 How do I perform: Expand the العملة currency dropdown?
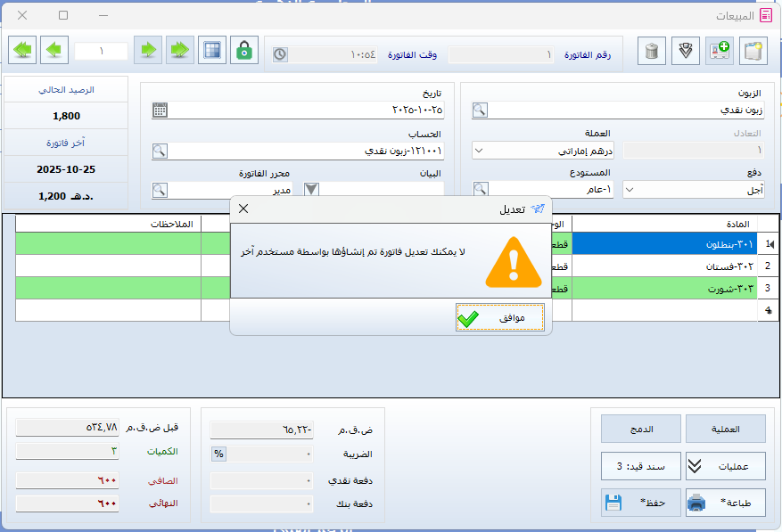(x=480, y=151)
